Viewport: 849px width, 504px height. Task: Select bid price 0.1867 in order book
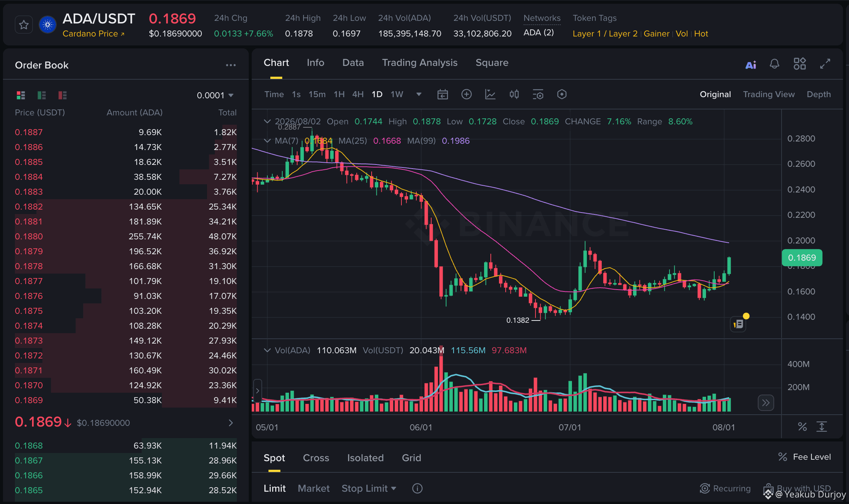tap(29, 460)
